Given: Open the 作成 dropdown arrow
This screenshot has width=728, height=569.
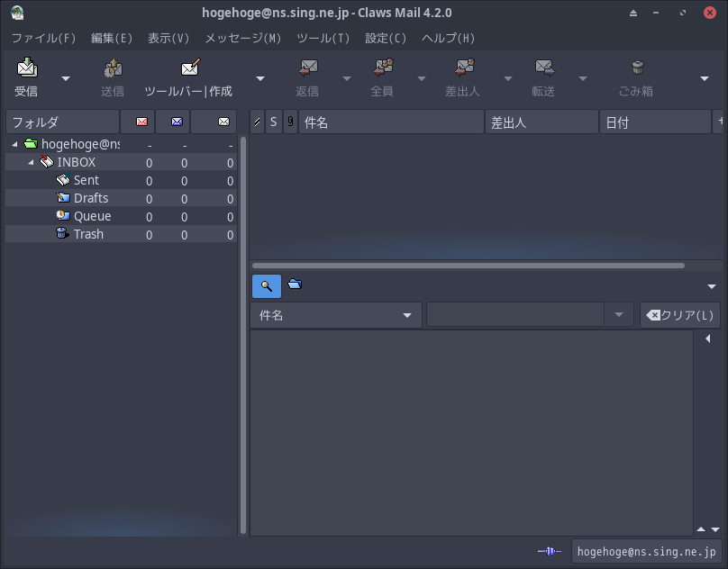Looking at the screenshot, I should (x=260, y=78).
